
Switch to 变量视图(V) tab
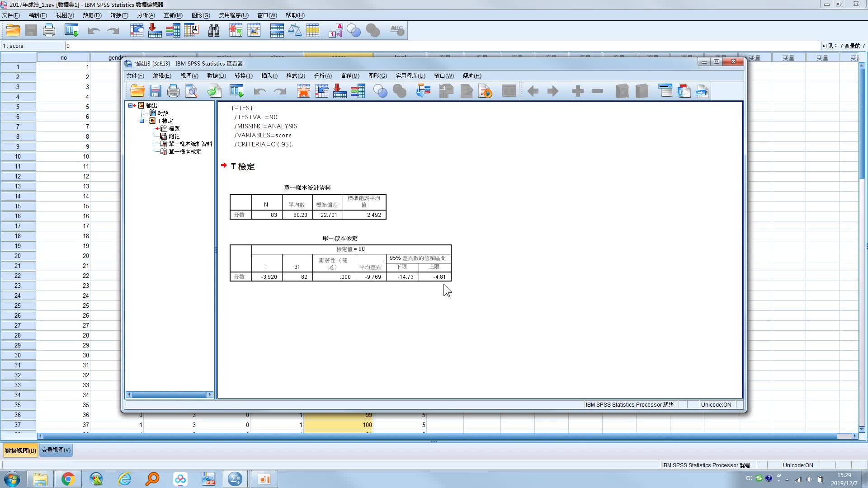pyautogui.click(x=56, y=450)
